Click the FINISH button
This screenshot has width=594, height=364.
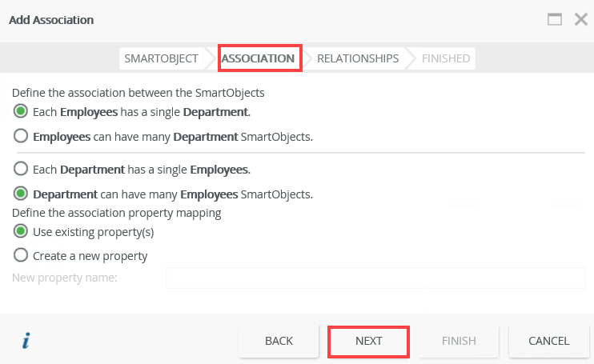click(459, 341)
